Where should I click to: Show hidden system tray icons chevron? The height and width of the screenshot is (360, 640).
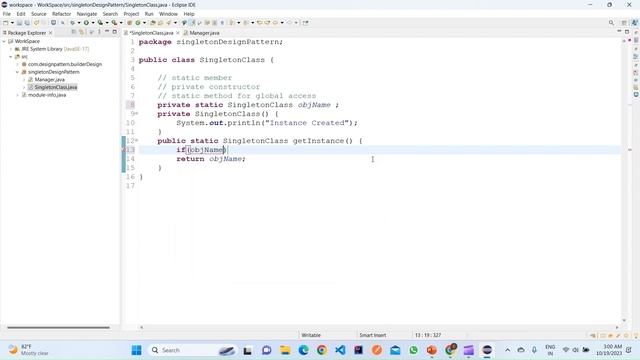click(x=507, y=350)
